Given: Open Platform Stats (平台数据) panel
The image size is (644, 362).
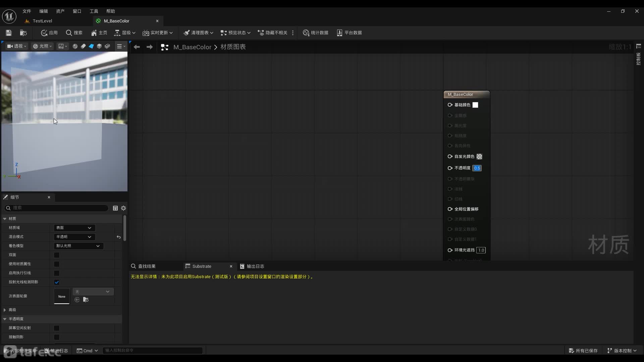Looking at the screenshot, I should click(x=349, y=33).
